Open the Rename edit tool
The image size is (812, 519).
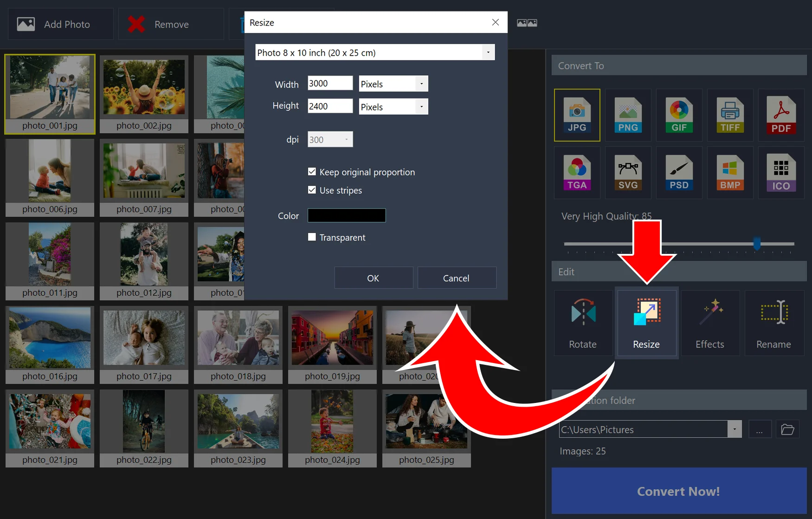774,323
